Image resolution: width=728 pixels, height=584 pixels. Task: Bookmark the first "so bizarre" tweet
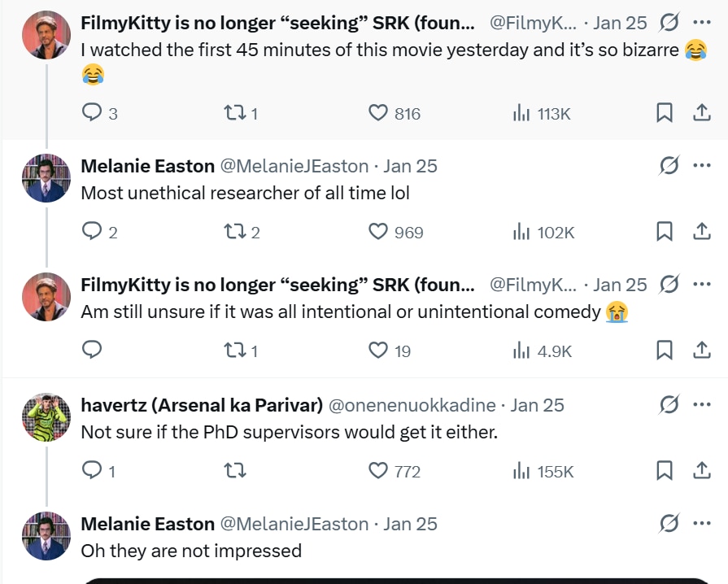(x=665, y=113)
